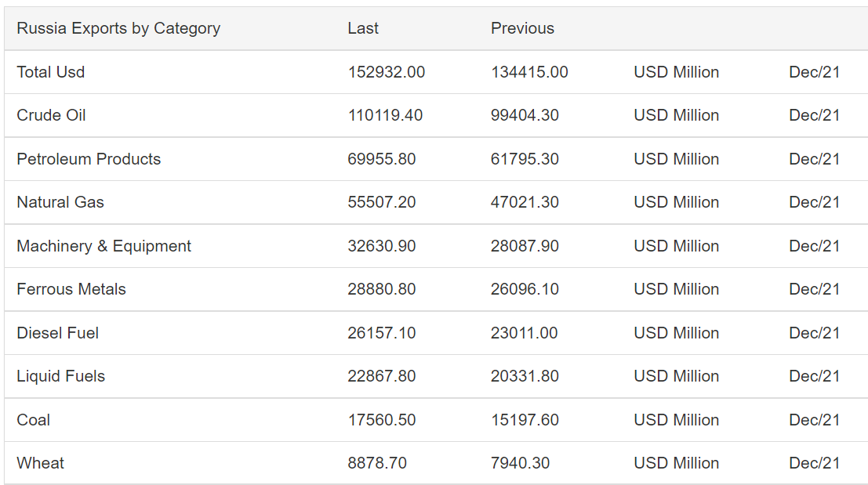Click the Wheat last value 8878.70
This screenshot has height=485, width=868.
pyautogui.click(x=377, y=463)
